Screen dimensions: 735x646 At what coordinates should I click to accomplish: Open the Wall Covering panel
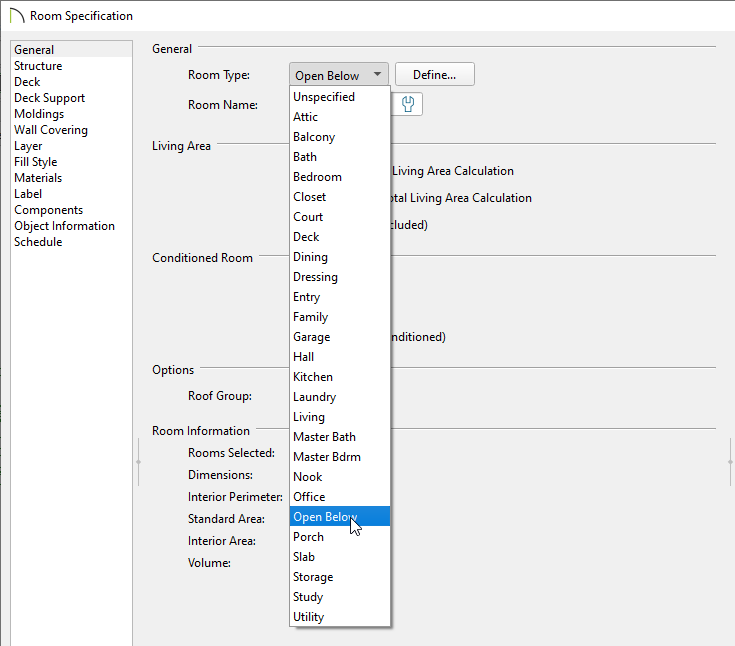point(71,129)
